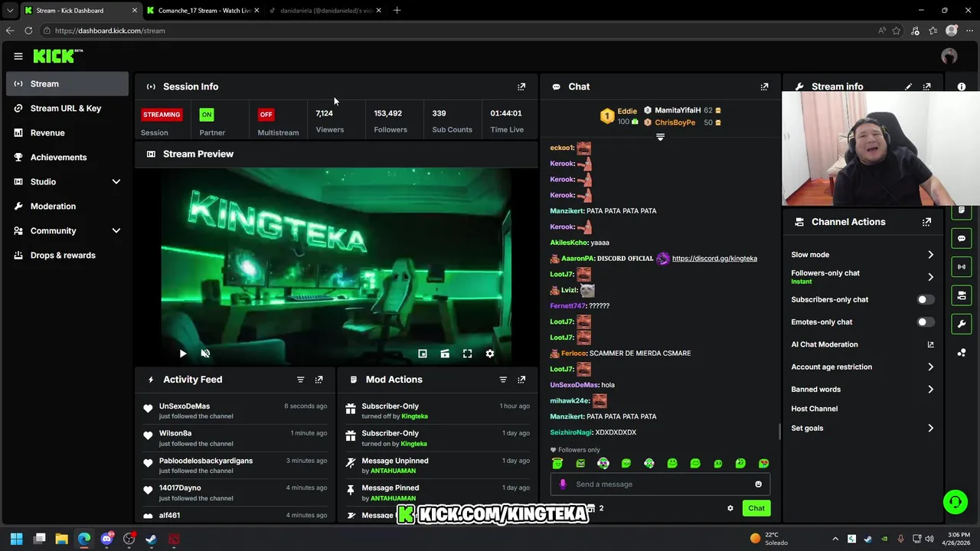The width and height of the screenshot is (980, 551).
Task: Edit stream info with the pencil icon
Action: (x=909, y=86)
